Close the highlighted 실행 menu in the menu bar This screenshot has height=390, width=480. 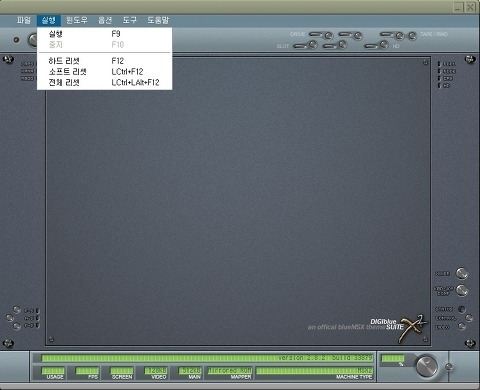pos(49,20)
